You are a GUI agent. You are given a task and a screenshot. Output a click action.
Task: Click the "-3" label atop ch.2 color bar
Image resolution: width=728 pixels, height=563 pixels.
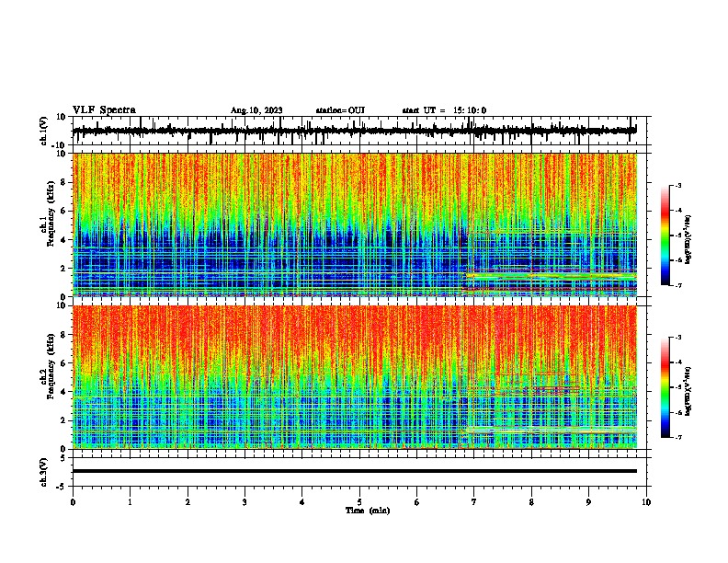678,338
